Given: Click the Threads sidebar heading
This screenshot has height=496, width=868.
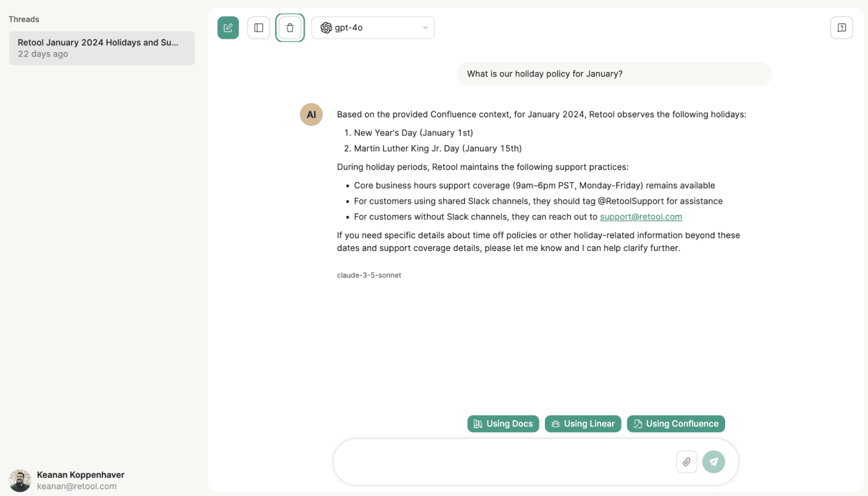Looking at the screenshot, I should coord(24,19).
